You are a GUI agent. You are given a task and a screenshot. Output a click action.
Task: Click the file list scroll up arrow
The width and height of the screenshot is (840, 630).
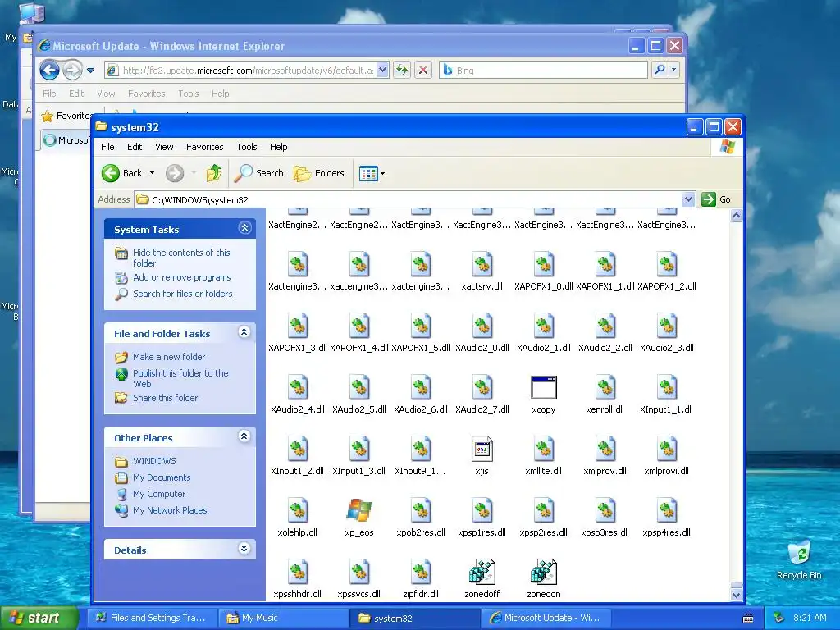pyautogui.click(x=736, y=216)
